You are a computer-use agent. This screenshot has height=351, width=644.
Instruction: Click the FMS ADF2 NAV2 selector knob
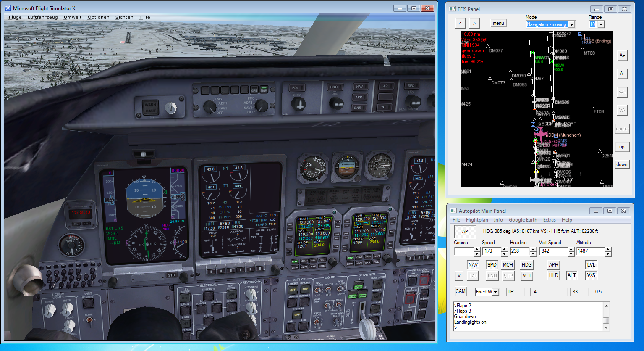[x=261, y=106]
